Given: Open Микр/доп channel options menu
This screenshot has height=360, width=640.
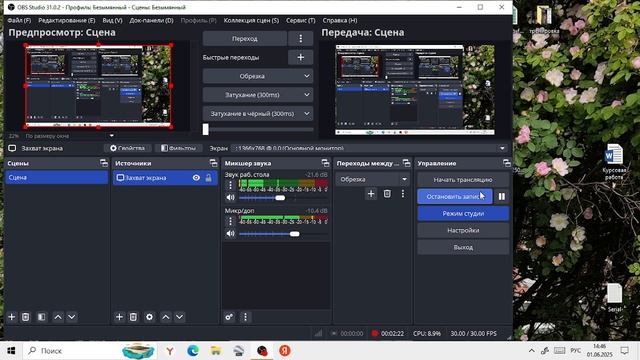Looking at the screenshot, I should 230,221.
